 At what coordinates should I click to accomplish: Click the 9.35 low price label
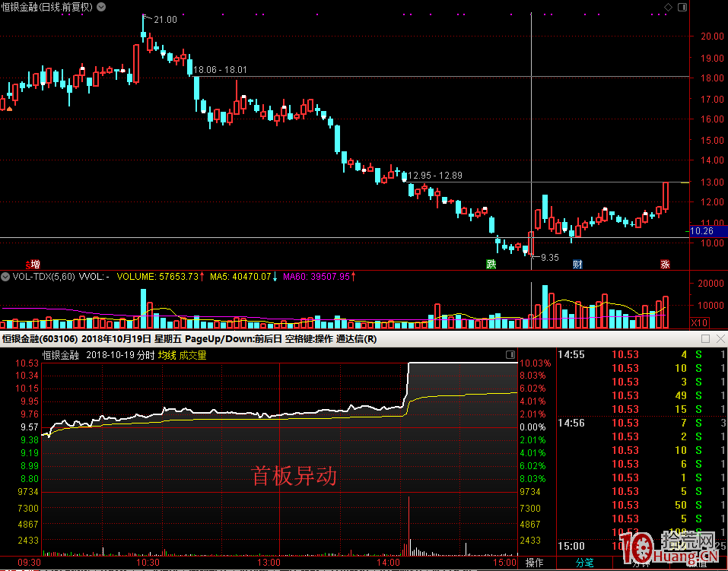550,257
